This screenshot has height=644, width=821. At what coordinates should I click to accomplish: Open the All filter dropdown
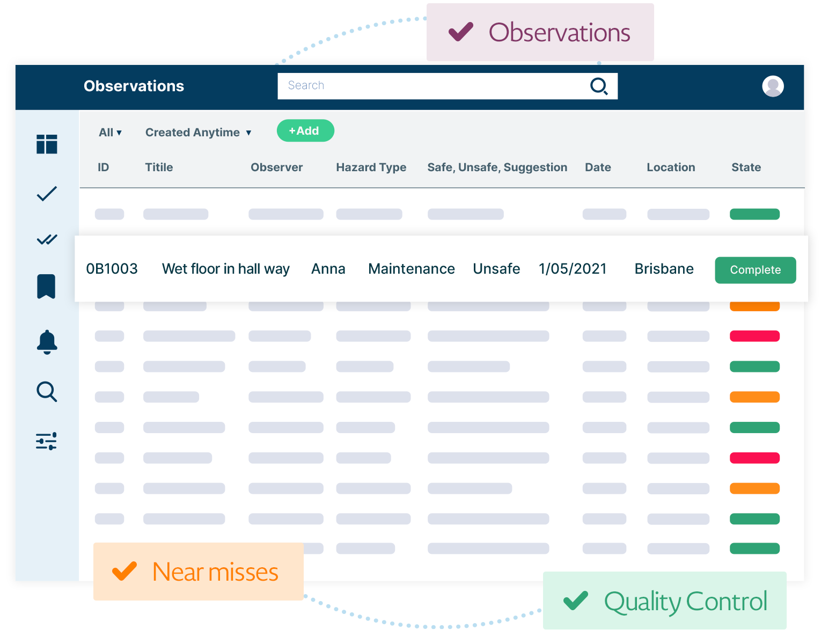click(x=109, y=132)
